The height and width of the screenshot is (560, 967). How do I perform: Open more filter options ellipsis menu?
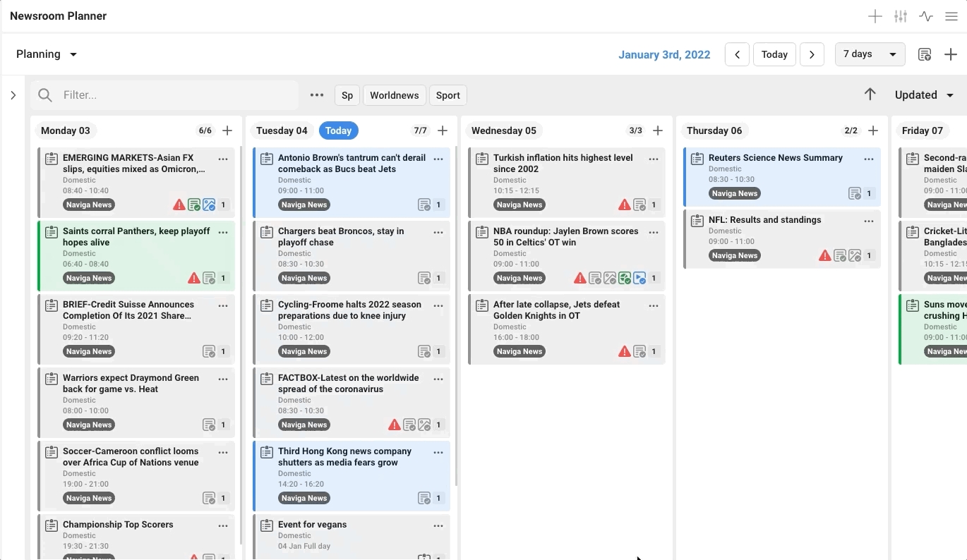[317, 95]
